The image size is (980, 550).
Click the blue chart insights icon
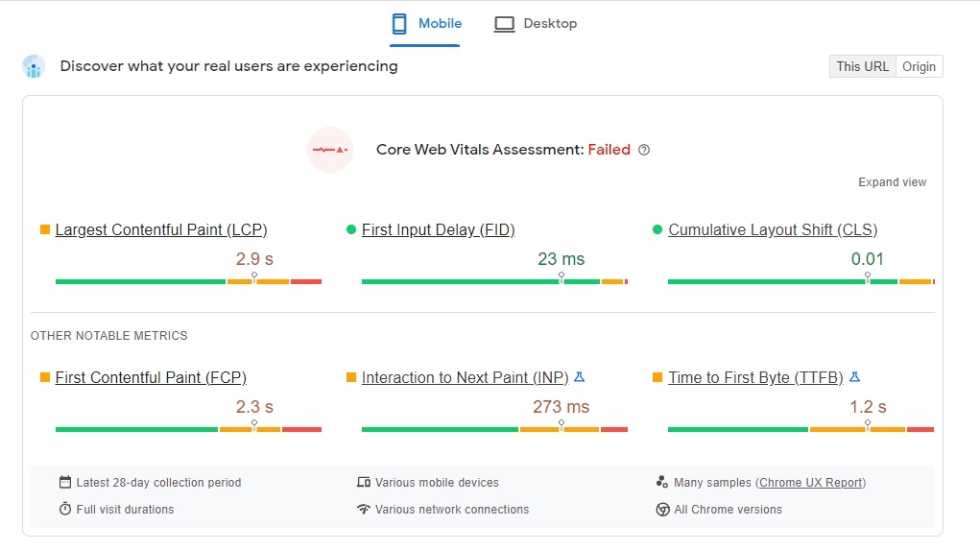tap(34, 66)
